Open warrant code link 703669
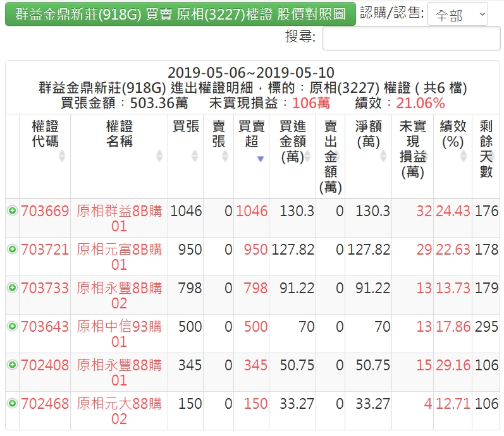504x436 pixels. click(45, 211)
